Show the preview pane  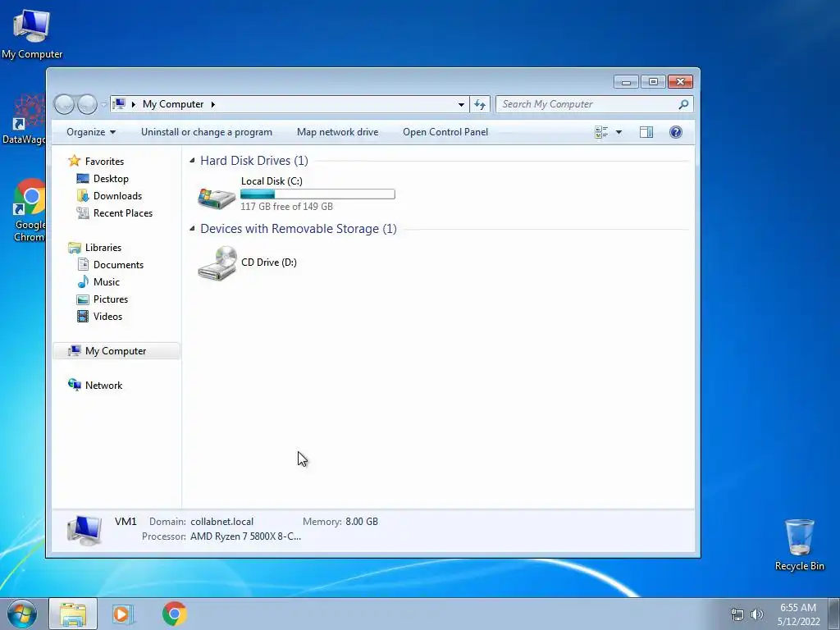646,132
